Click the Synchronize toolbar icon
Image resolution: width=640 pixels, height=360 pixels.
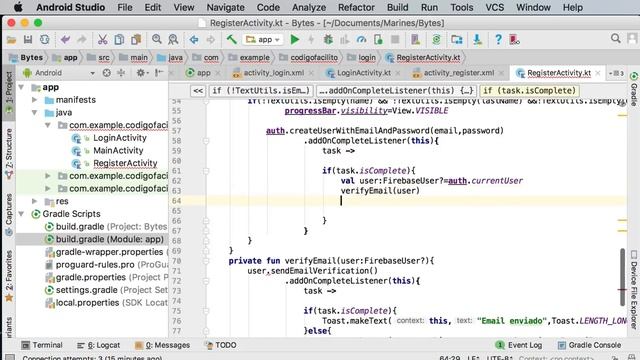pyautogui.click(x=44, y=40)
